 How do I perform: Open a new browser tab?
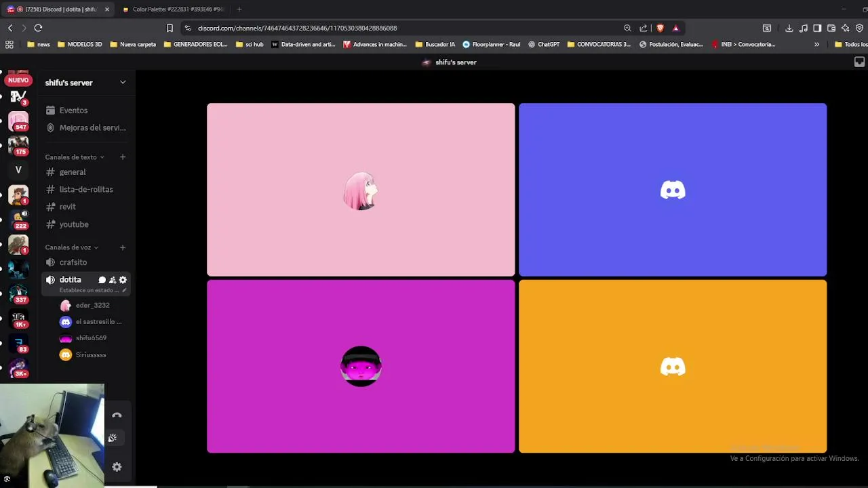click(239, 9)
